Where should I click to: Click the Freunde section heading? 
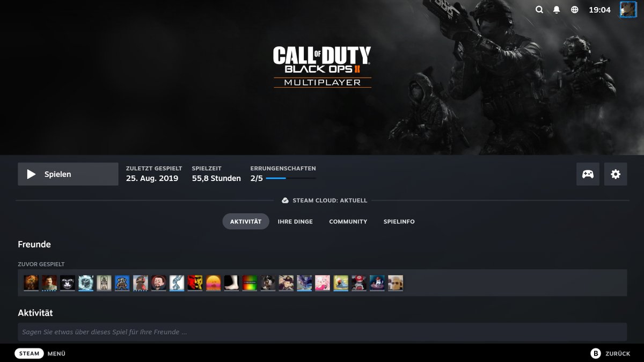(34, 244)
